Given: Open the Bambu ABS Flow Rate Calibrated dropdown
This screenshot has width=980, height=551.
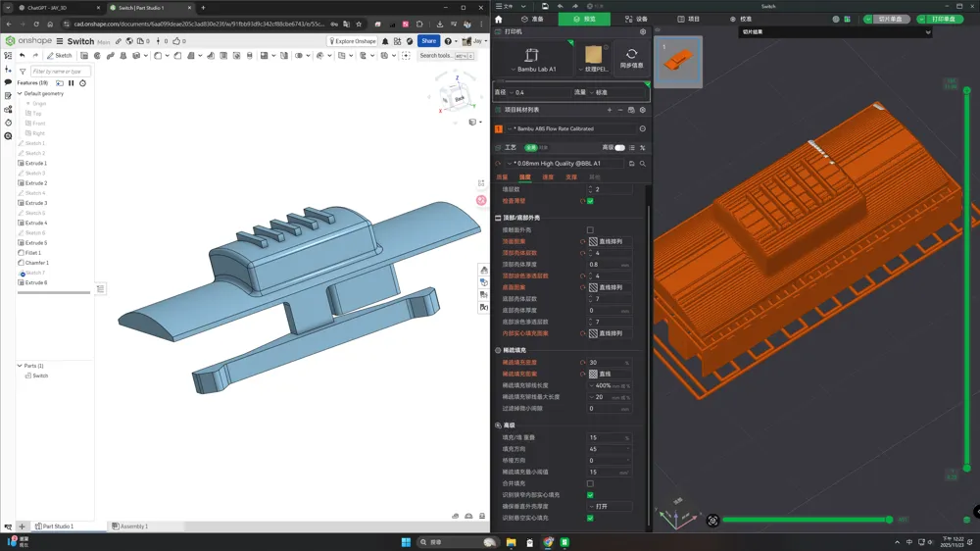Looking at the screenshot, I should [x=571, y=128].
